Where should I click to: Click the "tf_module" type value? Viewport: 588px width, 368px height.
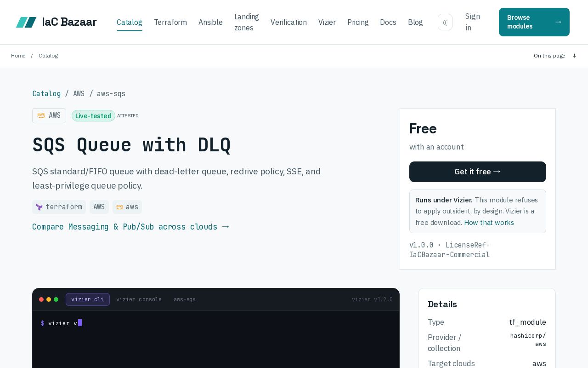point(527,322)
